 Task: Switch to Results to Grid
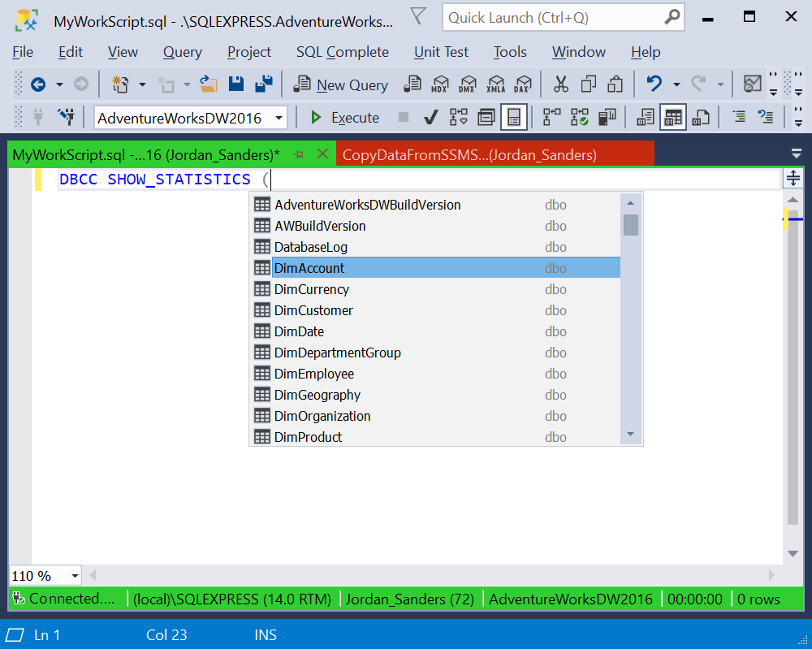pos(673,118)
